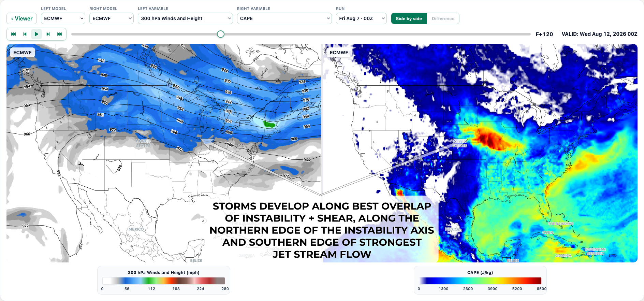Step back one forecast frame
644x301 pixels.
[x=25, y=34]
